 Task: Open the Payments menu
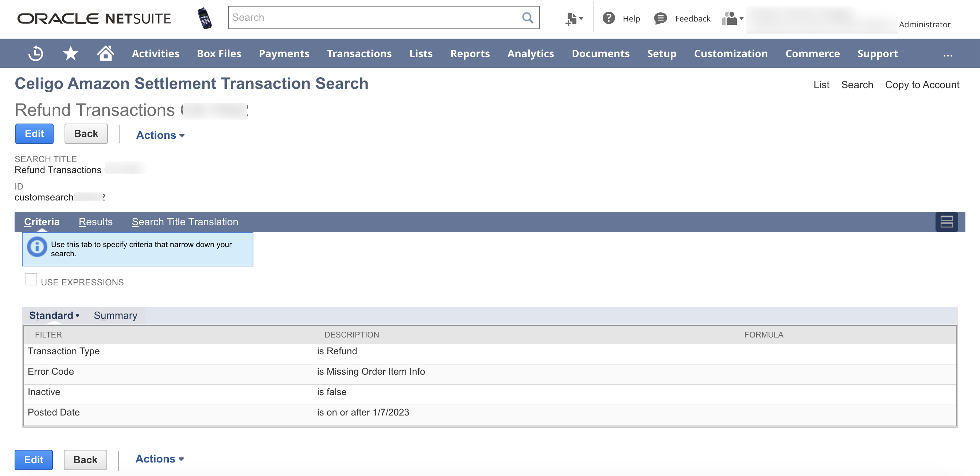tap(284, 54)
